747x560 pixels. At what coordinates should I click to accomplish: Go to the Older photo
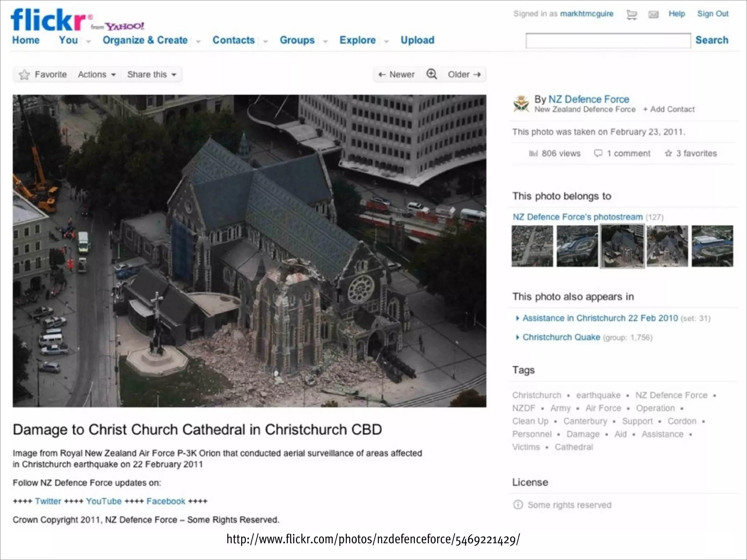pos(464,75)
